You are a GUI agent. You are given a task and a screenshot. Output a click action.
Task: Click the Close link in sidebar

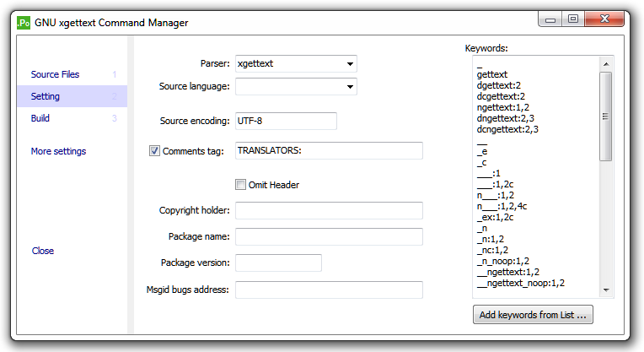coord(43,251)
